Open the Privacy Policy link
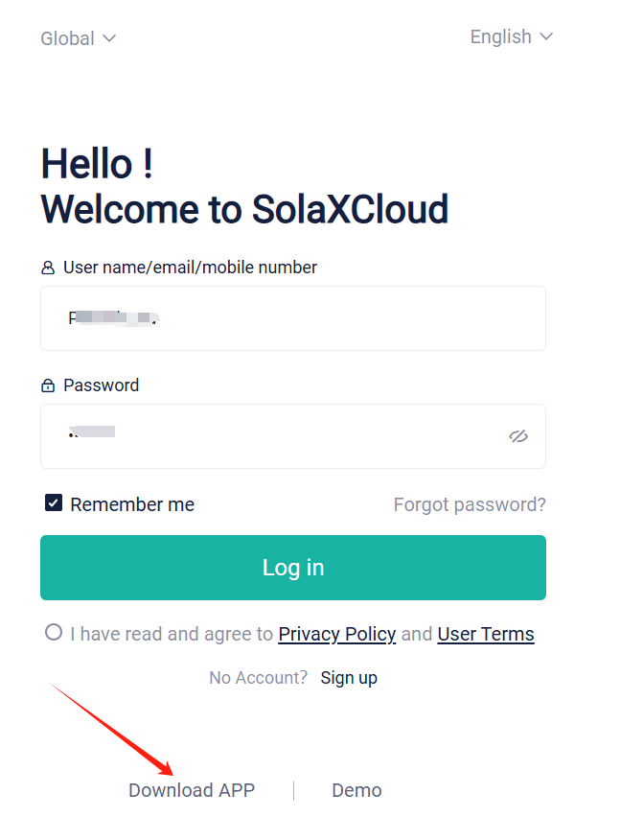The height and width of the screenshot is (840, 643). click(x=336, y=634)
